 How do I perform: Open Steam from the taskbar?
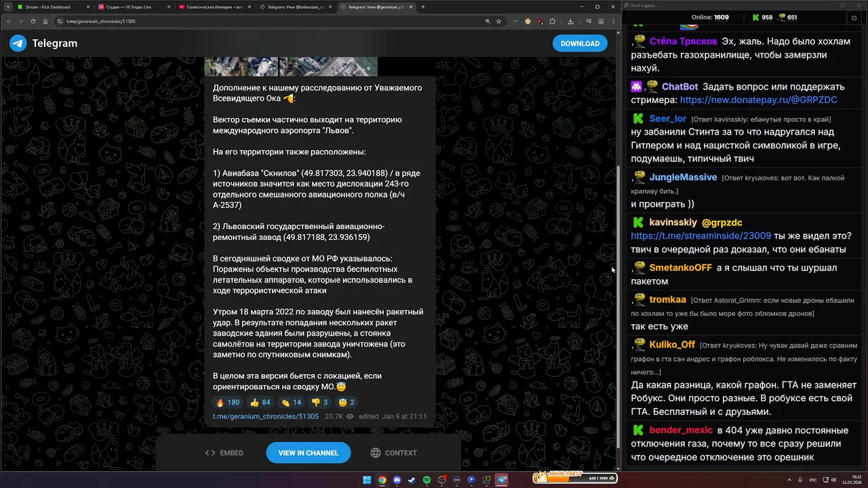(x=412, y=480)
